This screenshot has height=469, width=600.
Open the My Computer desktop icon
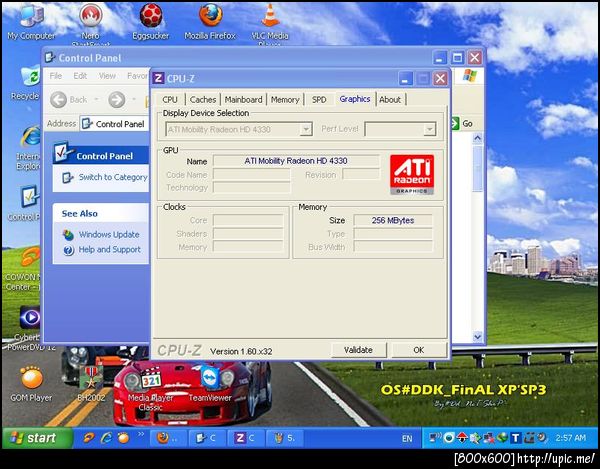click(31, 16)
